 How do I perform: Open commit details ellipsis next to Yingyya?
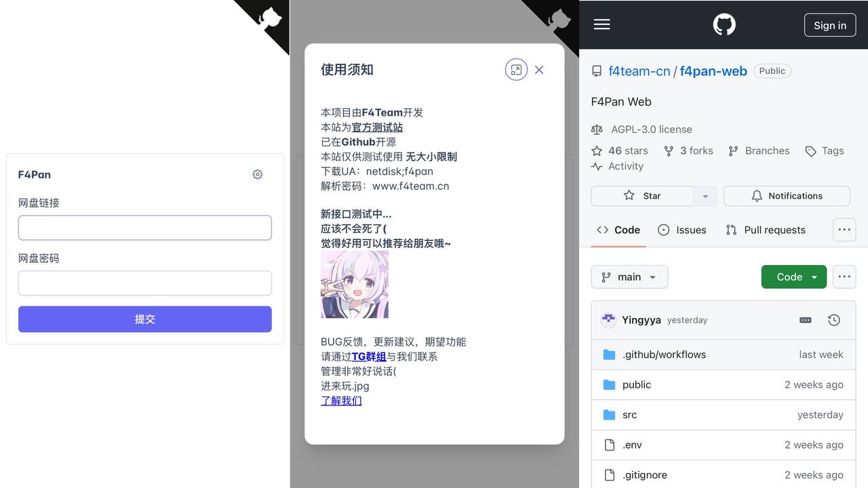(806, 320)
